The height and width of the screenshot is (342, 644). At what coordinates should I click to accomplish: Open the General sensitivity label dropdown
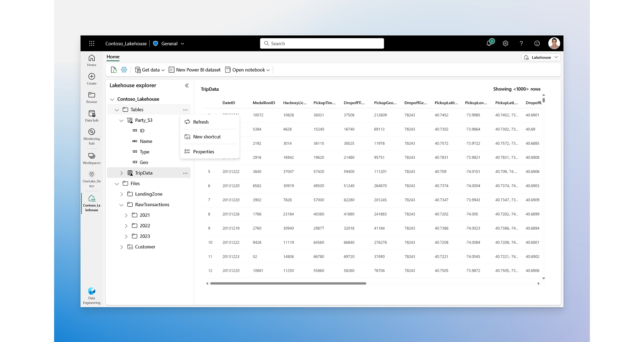[x=173, y=43]
